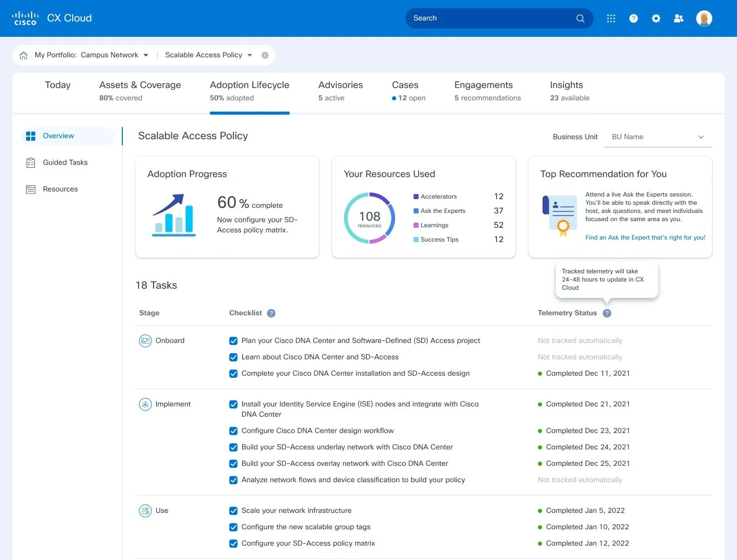
Task: Open the users/people icon
Action: point(679,18)
